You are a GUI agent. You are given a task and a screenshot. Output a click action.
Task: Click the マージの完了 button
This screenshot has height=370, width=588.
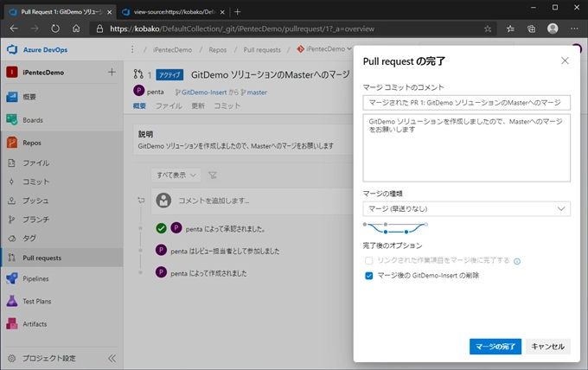click(x=495, y=347)
